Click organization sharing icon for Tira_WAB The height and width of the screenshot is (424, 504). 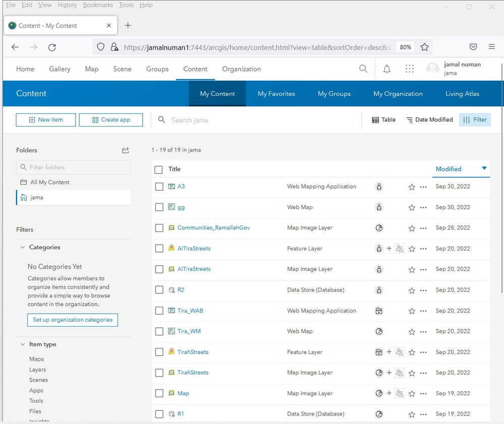point(379,311)
